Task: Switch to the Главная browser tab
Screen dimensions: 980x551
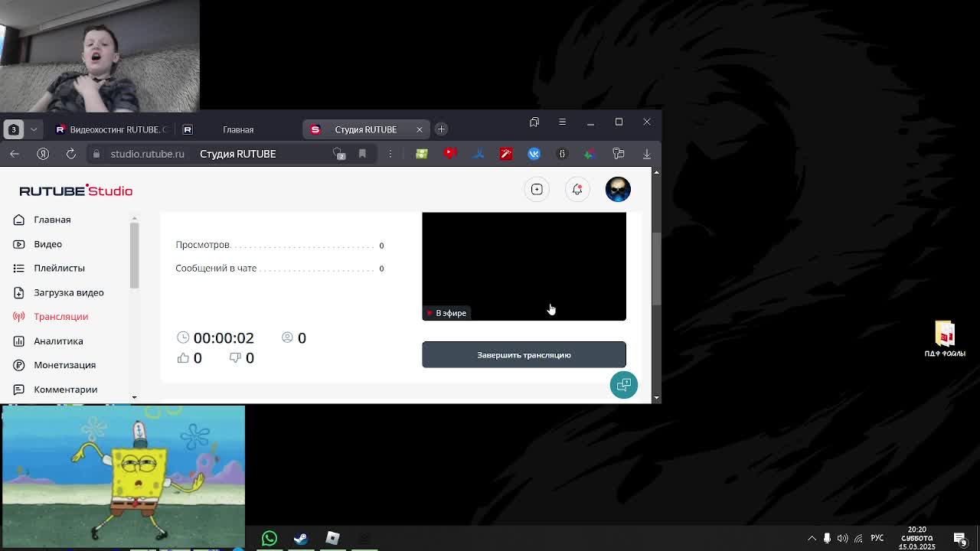Action: (237, 129)
